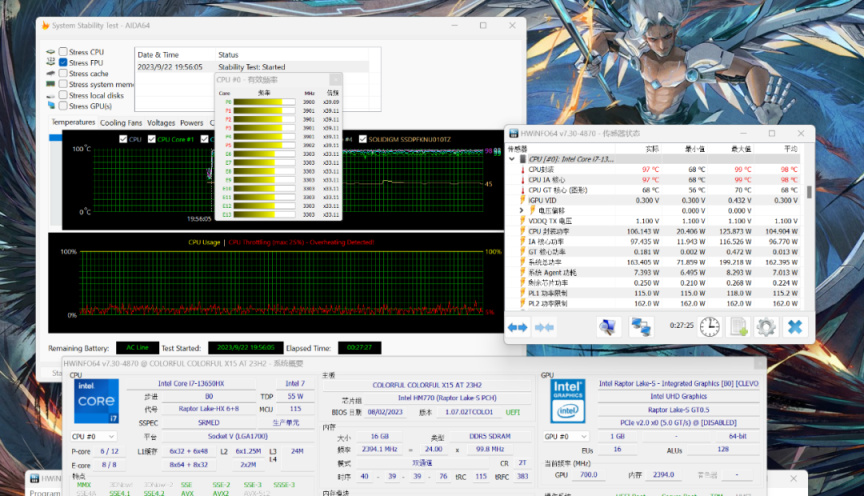
Task: Click the 123 icon beside Stress FPU
Action: click(x=51, y=62)
